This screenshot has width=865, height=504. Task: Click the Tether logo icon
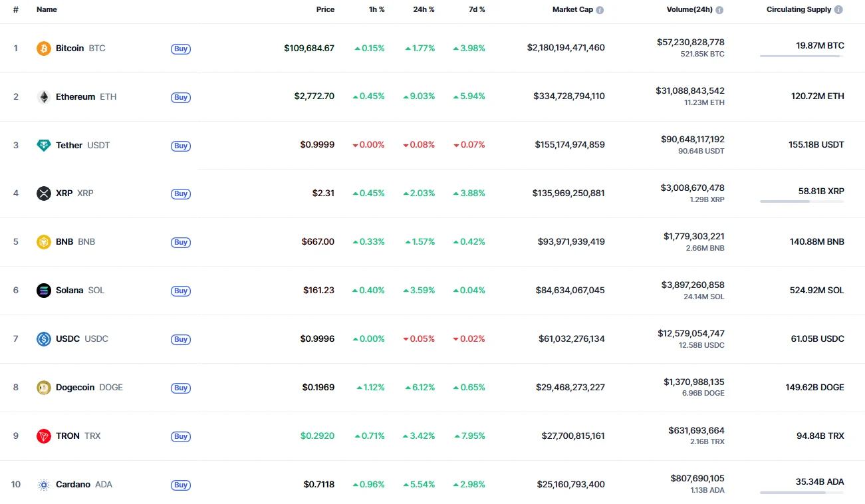tap(44, 146)
